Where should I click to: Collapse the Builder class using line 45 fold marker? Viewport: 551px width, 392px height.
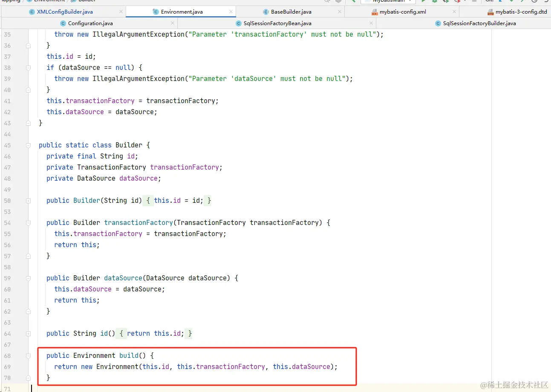point(28,145)
